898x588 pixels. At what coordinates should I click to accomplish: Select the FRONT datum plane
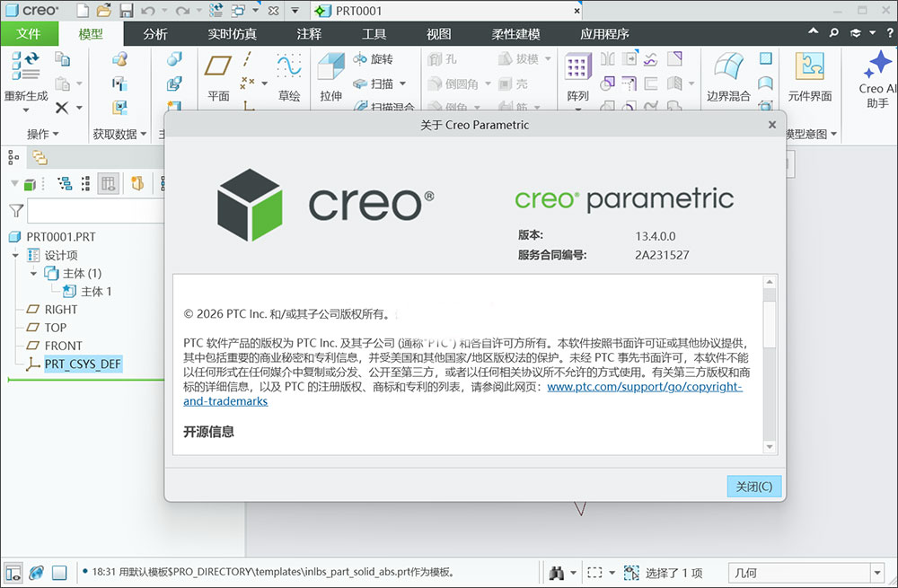63,346
